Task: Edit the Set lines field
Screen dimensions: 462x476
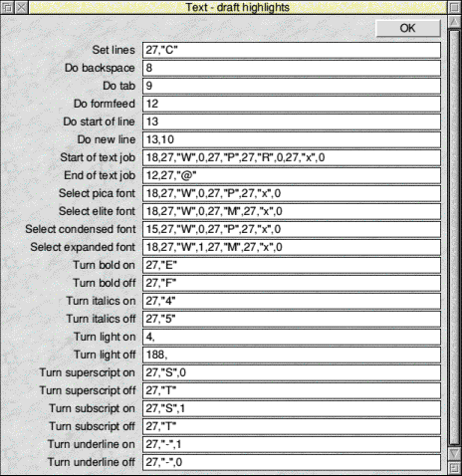Action: [292, 50]
